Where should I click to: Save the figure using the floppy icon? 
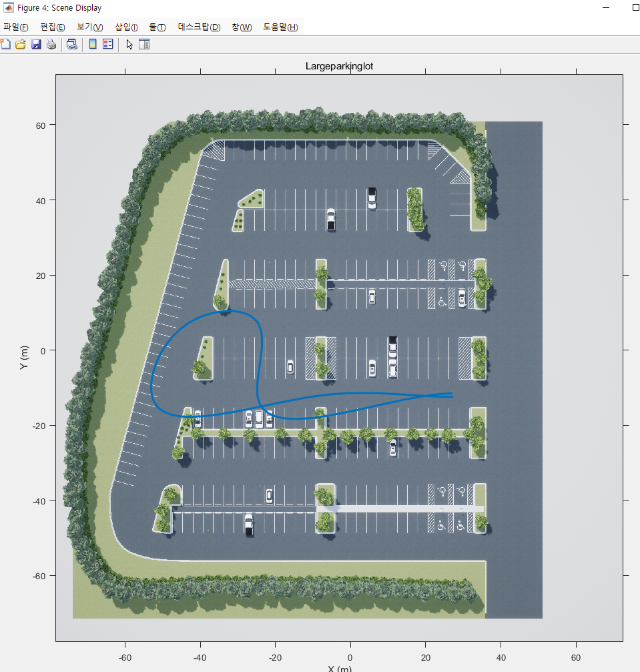(x=36, y=44)
